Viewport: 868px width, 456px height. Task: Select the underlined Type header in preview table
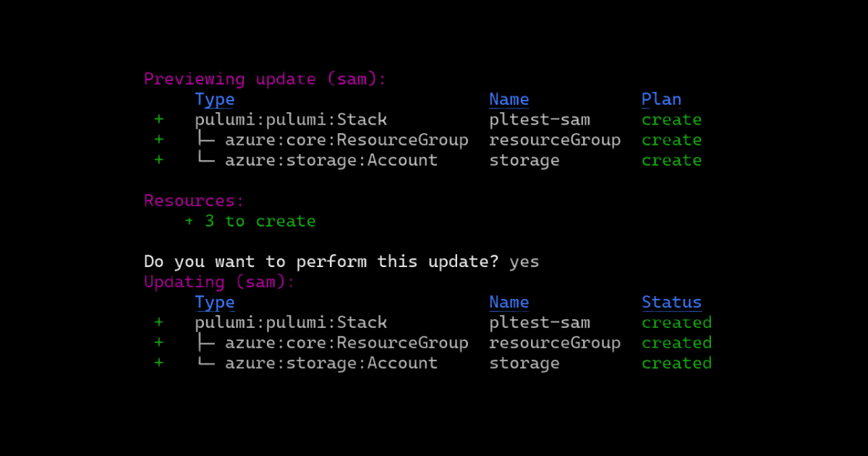[x=215, y=100]
